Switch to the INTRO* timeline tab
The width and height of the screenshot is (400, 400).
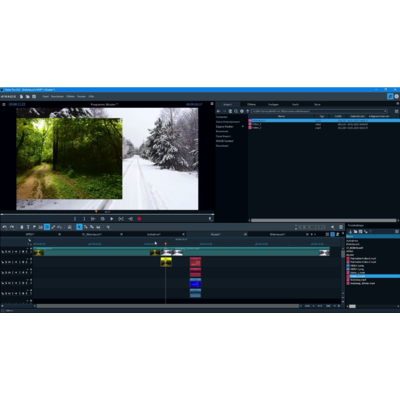[x=30, y=234]
